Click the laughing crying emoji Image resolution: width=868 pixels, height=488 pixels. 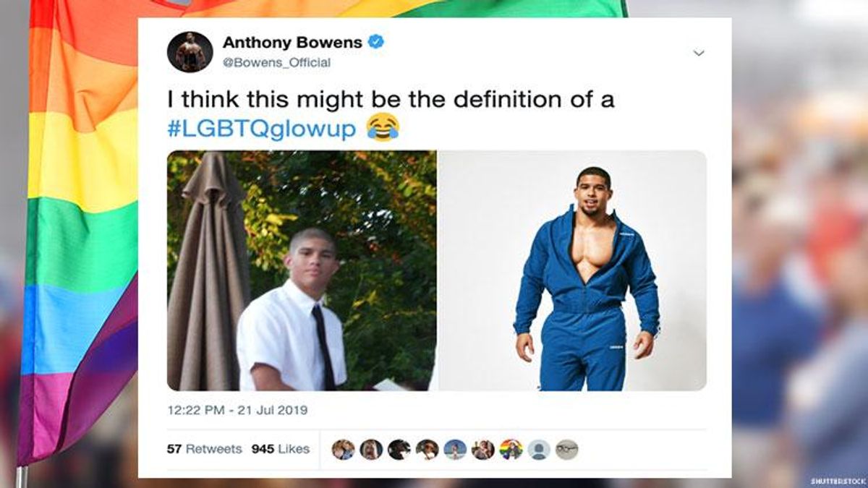(x=382, y=129)
